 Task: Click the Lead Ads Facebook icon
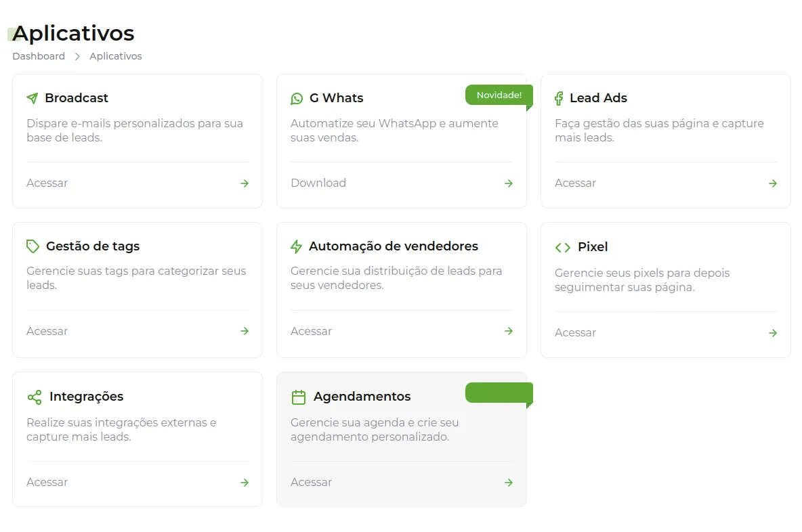[x=559, y=98]
